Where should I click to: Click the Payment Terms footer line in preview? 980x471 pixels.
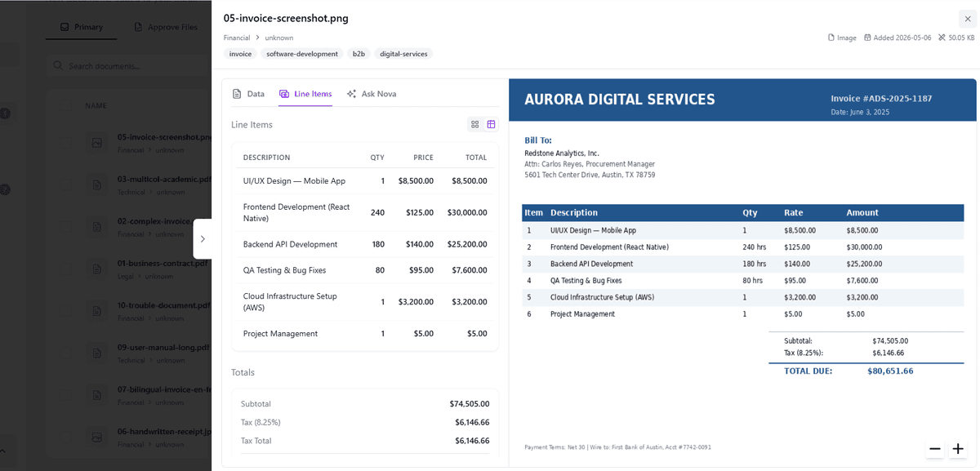(x=617, y=447)
